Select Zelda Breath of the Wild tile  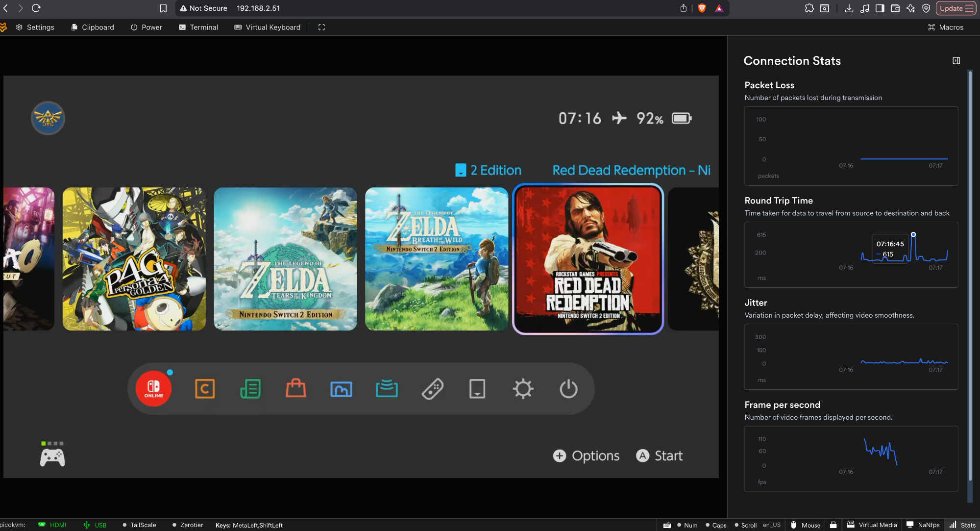pos(437,259)
